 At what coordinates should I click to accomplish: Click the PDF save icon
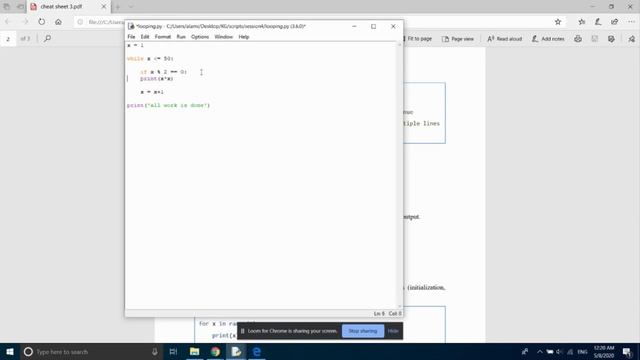pyautogui.click(x=595, y=39)
